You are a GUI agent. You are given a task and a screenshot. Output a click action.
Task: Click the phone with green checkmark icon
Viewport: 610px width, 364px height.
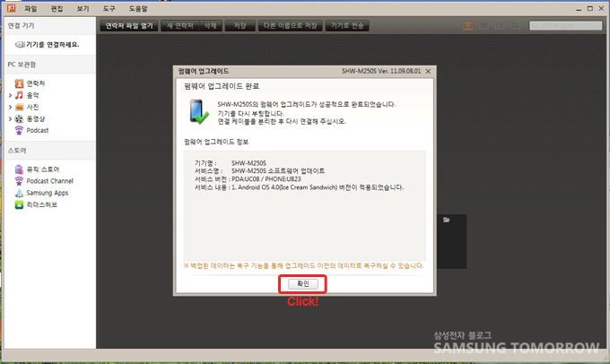[x=199, y=112]
